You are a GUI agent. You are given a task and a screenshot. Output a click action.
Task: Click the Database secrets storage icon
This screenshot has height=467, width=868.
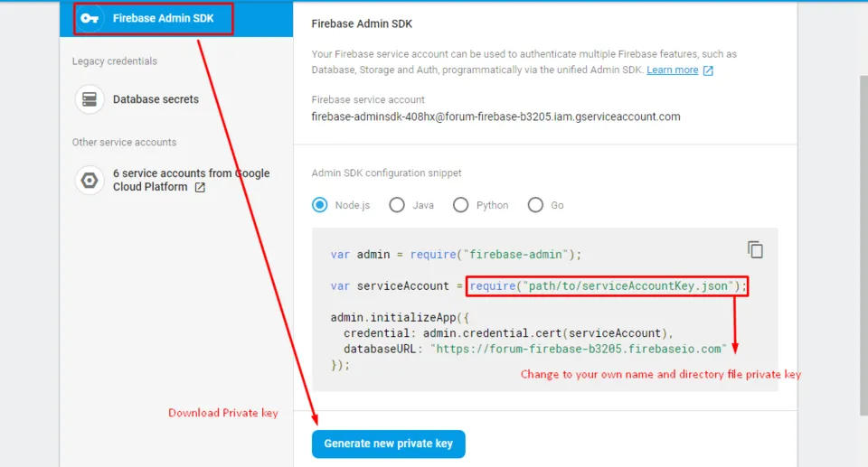click(90, 99)
